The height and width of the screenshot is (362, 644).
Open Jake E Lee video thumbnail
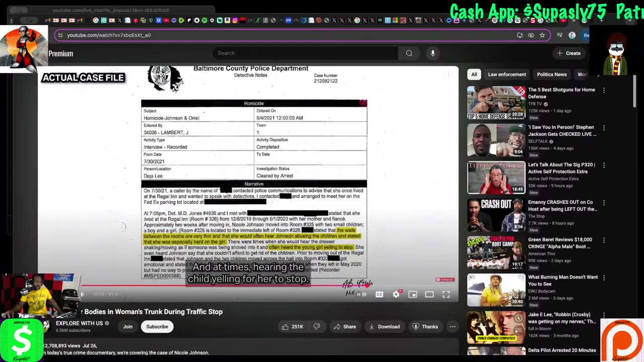pos(496,327)
